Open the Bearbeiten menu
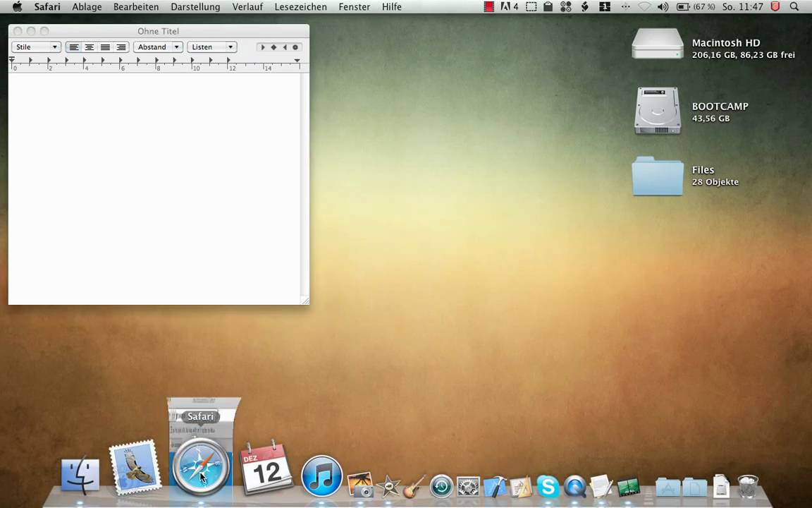This screenshot has height=508, width=812. click(136, 7)
